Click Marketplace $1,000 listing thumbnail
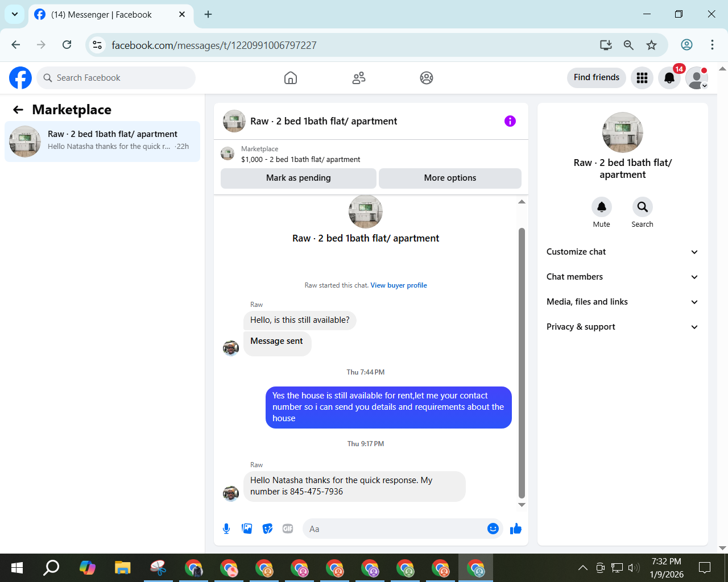 227,153
